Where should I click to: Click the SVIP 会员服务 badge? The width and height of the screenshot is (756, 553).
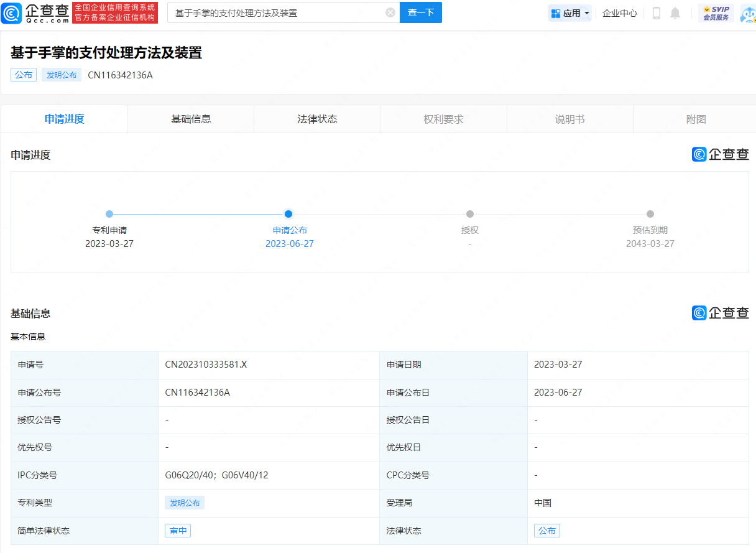click(x=716, y=13)
